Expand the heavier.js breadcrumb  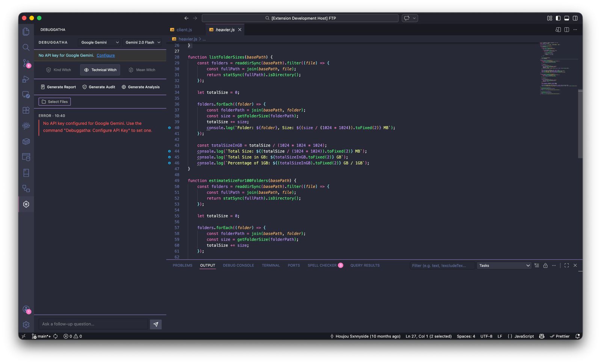tap(188, 39)
